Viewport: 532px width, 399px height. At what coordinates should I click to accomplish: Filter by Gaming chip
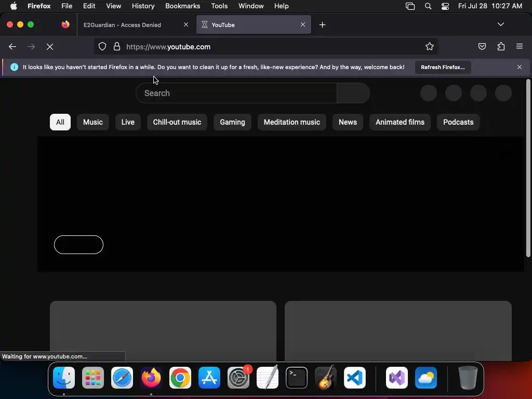click(x=232, y=122)
